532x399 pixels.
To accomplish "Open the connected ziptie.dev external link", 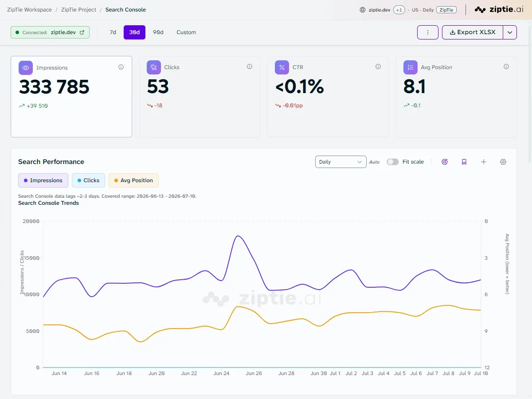I will tap(82, 32).
